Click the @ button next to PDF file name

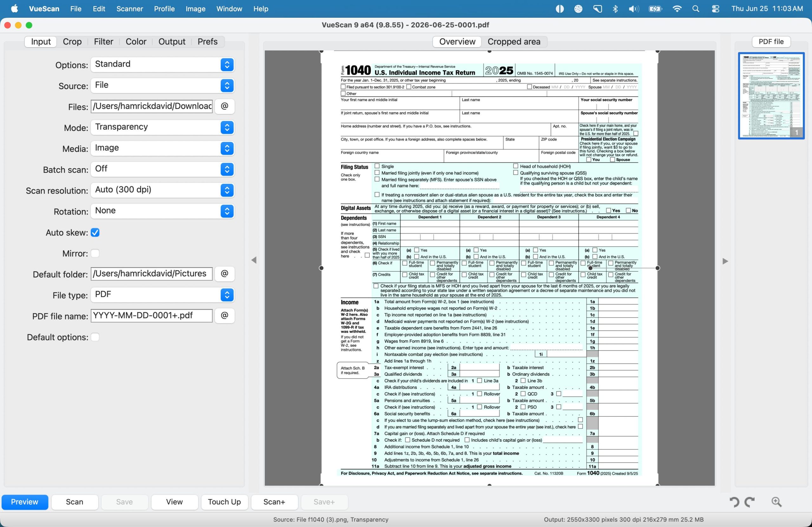click(x=225, y=316)
